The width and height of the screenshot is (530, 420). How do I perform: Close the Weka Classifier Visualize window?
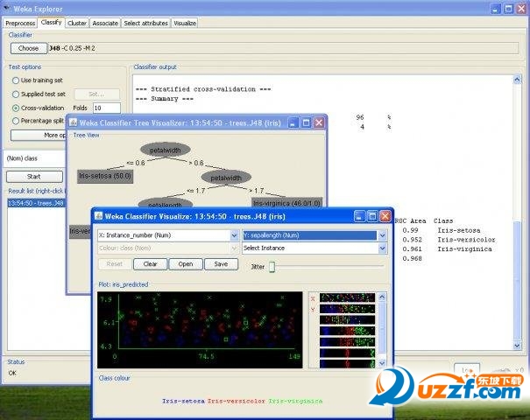pyautogui.click(x=385, y=216)
